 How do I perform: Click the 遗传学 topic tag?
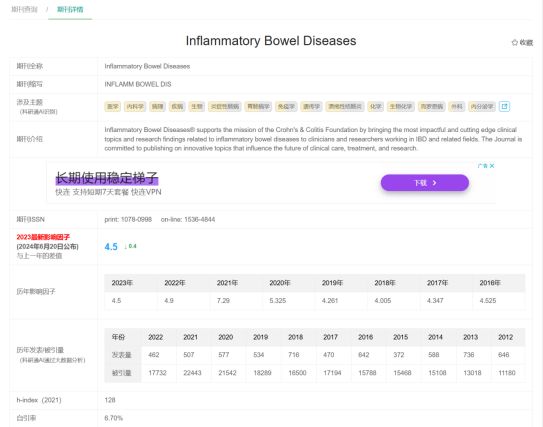[311, 107]
